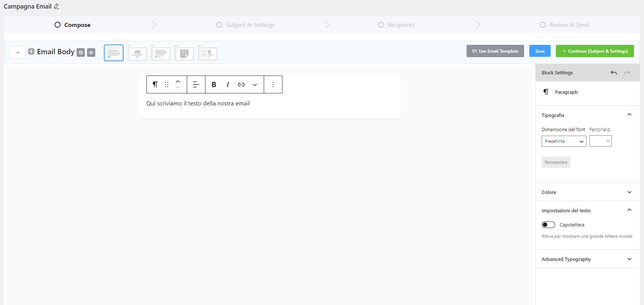Click the Block Settings panel header
Image resolution: width=644 pixels, height=305 pixels.
tap(588, 73)
